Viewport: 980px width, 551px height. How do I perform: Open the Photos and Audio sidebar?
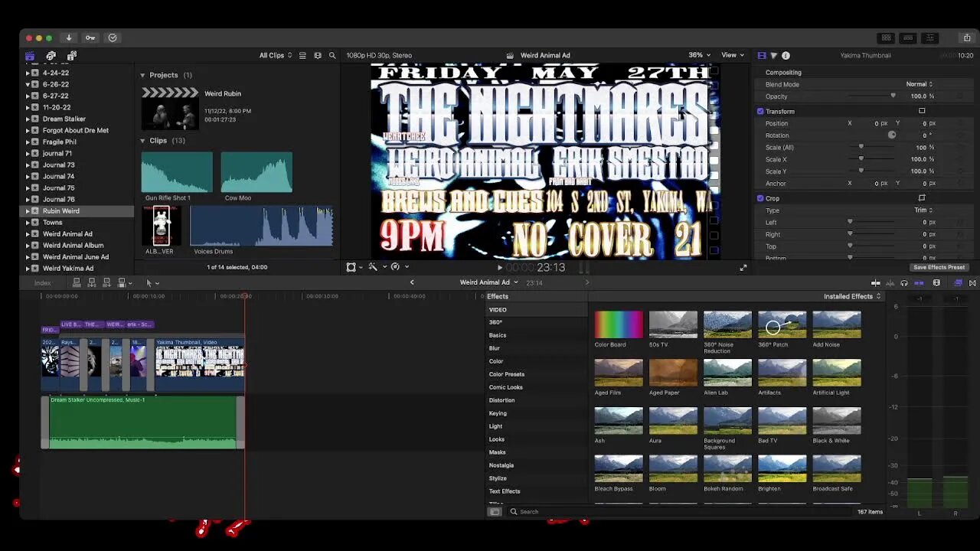[51, 56]
